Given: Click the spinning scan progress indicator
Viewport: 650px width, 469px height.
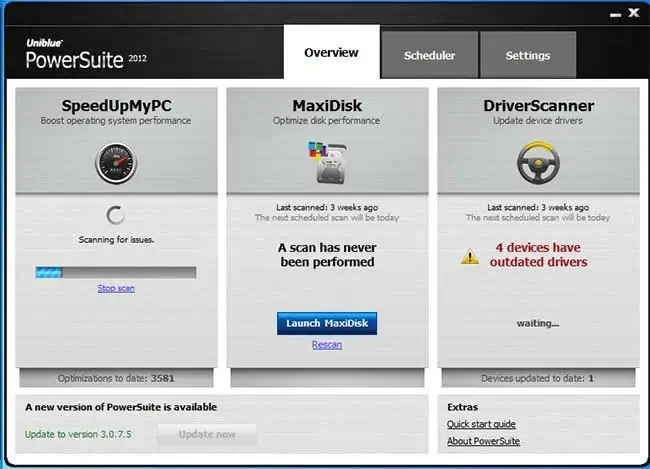Looking at the screenshot, I should [116, 215].
